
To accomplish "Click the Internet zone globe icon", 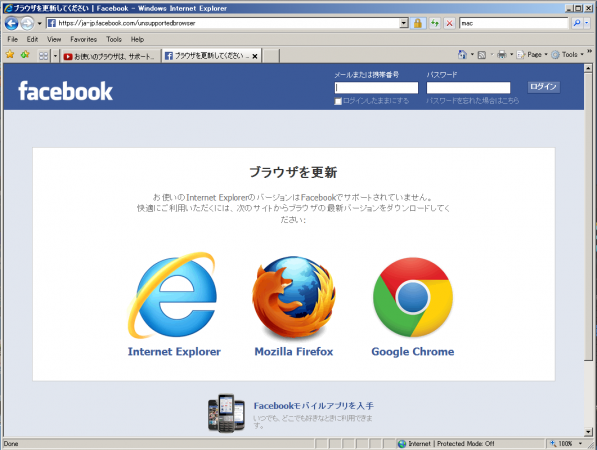I will tap(402, 444).
